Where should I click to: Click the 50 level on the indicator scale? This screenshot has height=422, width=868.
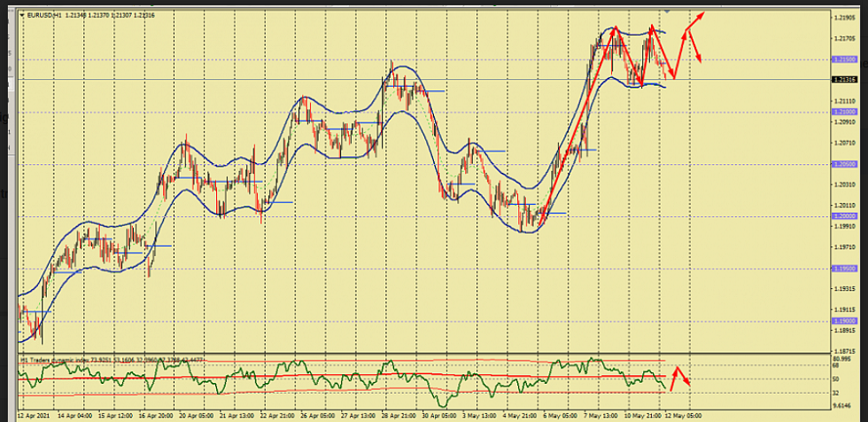coord(835,379)
